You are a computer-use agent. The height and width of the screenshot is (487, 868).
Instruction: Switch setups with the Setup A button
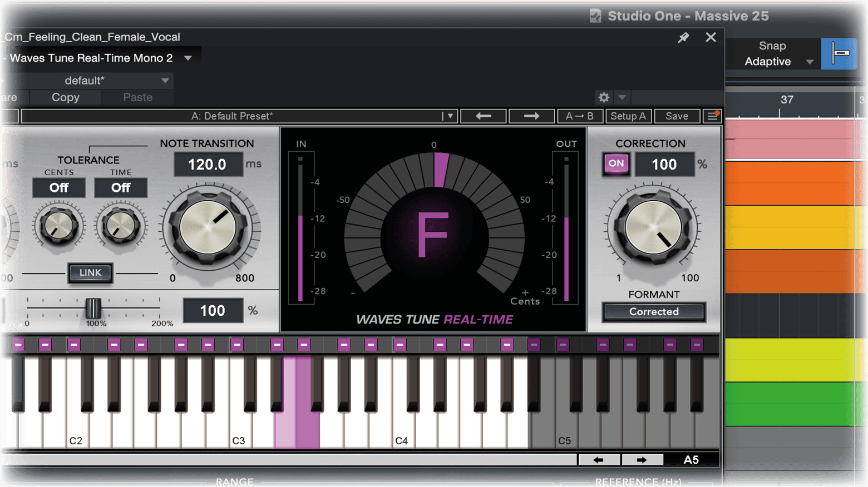628,116
